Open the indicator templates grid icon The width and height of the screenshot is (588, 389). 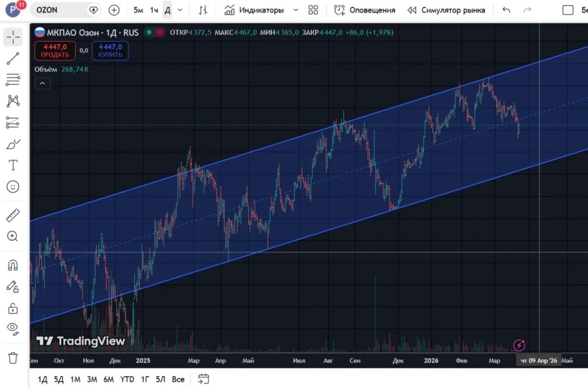[x=313, y=10]
